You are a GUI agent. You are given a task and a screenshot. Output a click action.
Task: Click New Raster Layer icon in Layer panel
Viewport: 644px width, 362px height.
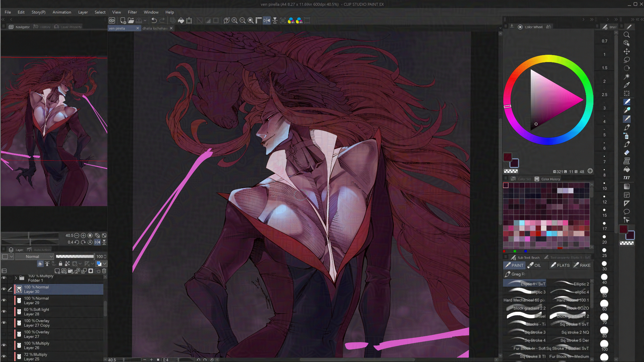click(x=57, y=271)
